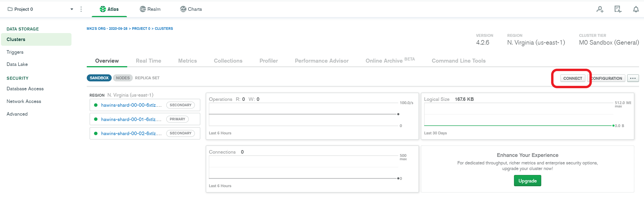Click the Atlas leaf icon
Viewport: 644px width, 201px height.
[x=103, y=9]
